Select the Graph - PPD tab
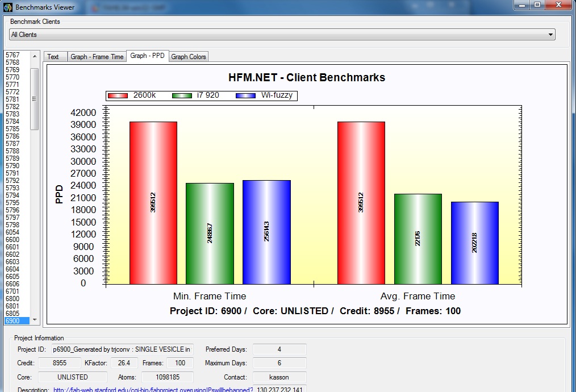This screenshot has width=576, height=392. coord(147,56)
